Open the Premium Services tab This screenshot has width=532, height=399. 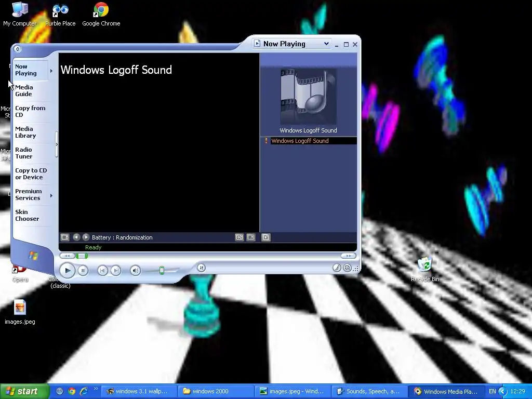[30, 194]
